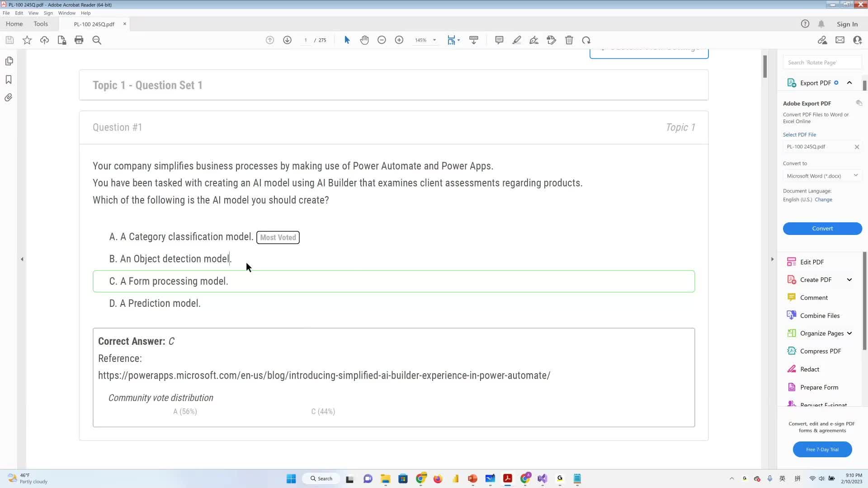Open the Attachments paperclip panel
This screenshot has height=488, width=868.
(x=9, y=98)
